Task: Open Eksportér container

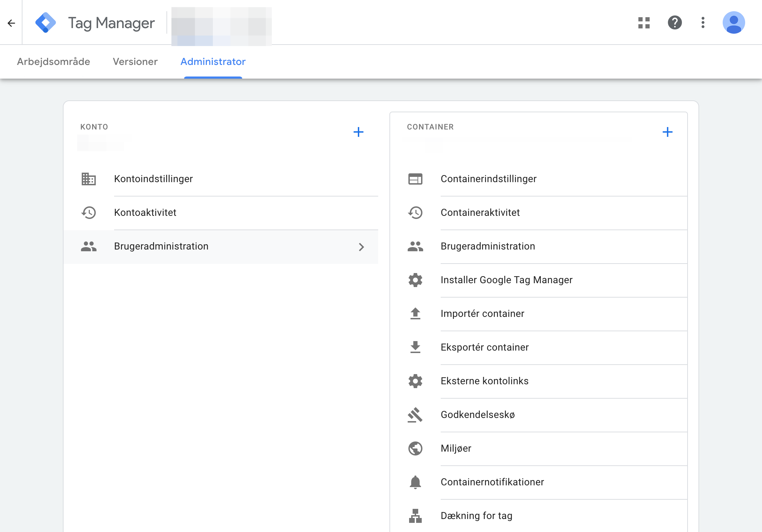Action: 539,347
